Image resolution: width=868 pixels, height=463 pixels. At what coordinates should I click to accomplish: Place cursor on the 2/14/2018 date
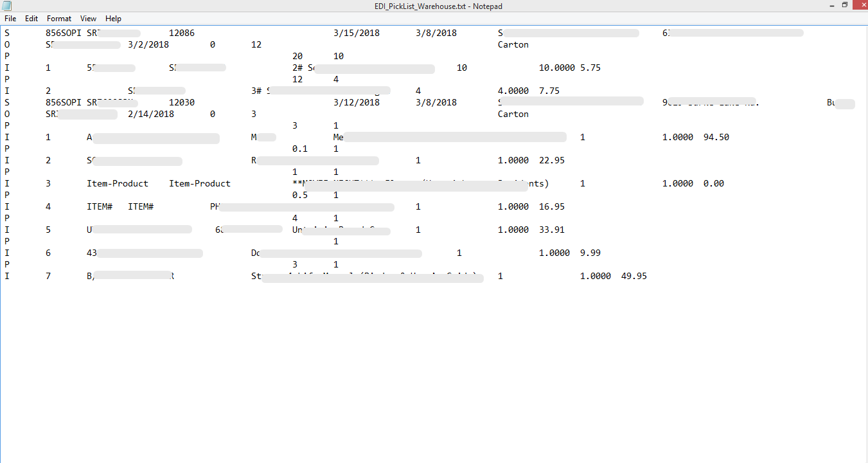[151, 114]
